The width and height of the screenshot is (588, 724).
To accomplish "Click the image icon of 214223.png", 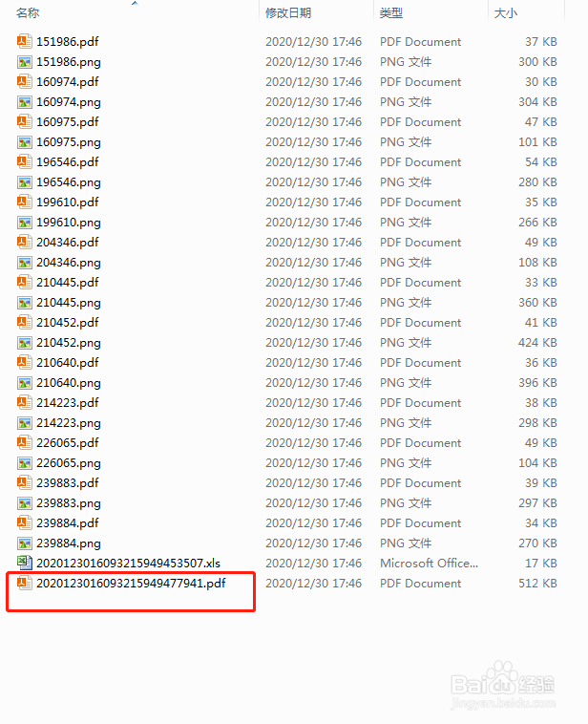I will [25, 423].
